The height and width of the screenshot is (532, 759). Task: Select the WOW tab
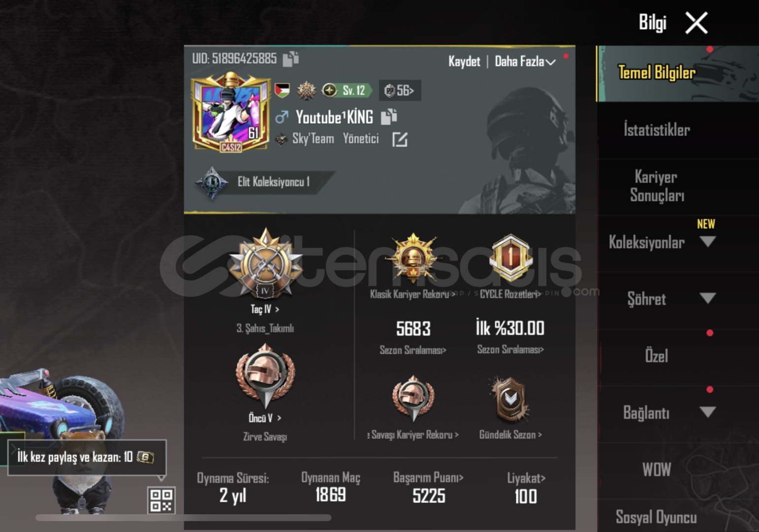(x=657, y=469)
